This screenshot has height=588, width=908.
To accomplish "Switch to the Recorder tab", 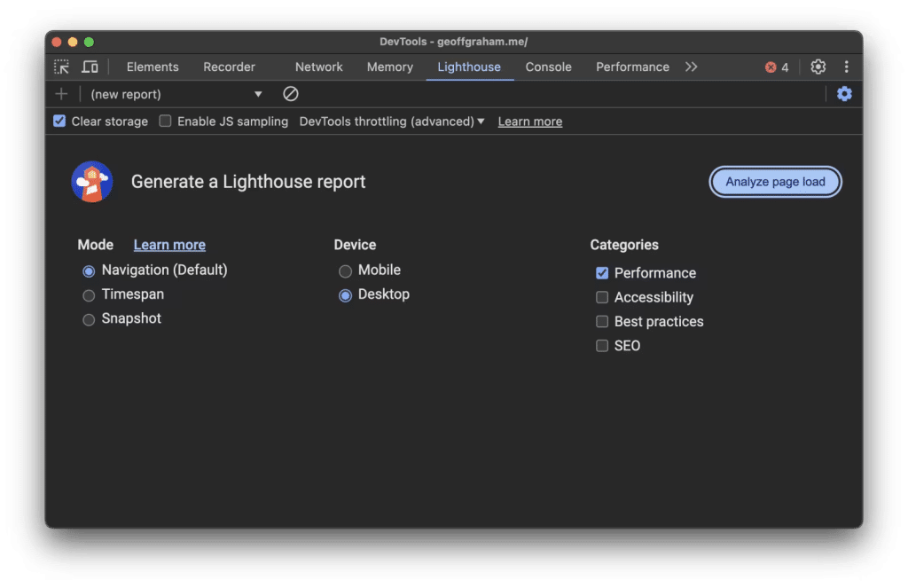I will [x=229, y=67].
